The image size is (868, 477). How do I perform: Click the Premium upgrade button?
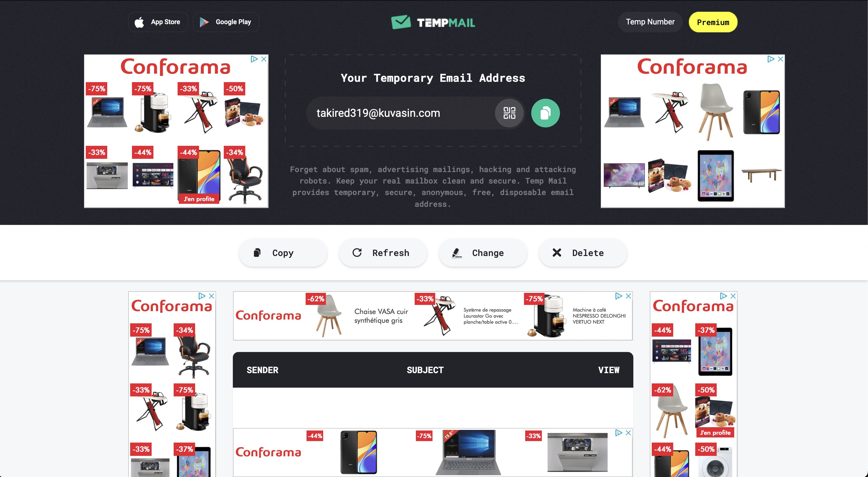point(713,22)
